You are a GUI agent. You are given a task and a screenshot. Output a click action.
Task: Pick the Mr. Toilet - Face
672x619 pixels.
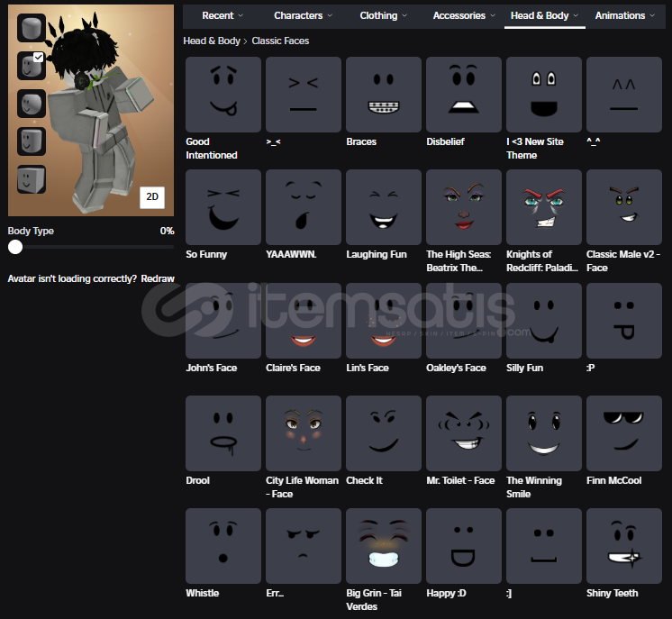pyautogui.click(x=464, y=433)
